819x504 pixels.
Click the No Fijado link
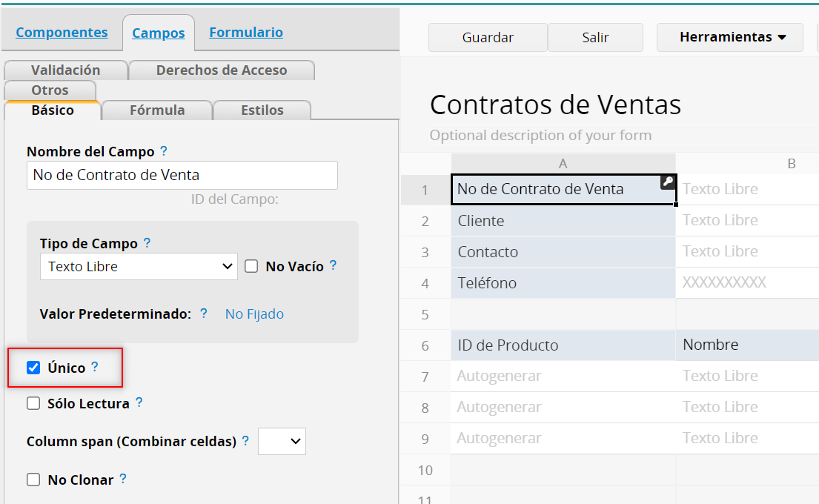pyautogui.click(x=254, y=314)
